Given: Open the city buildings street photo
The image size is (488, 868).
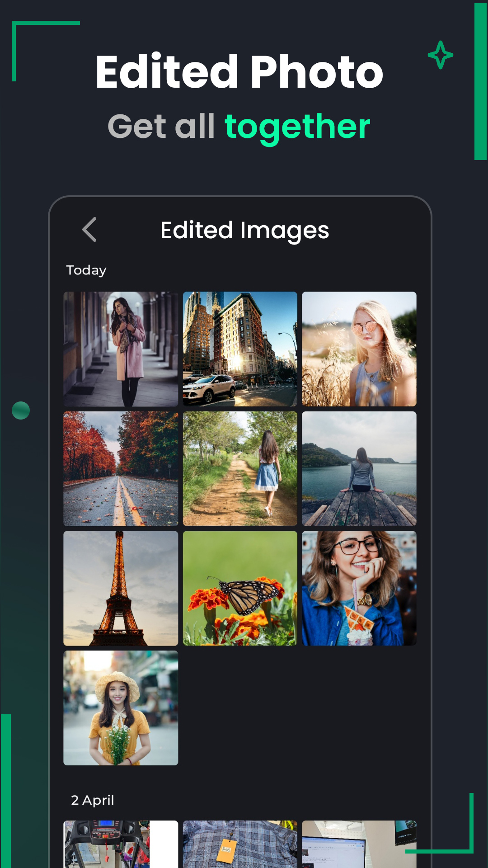Looking at the screenshot, I should (x=240, y=349).
